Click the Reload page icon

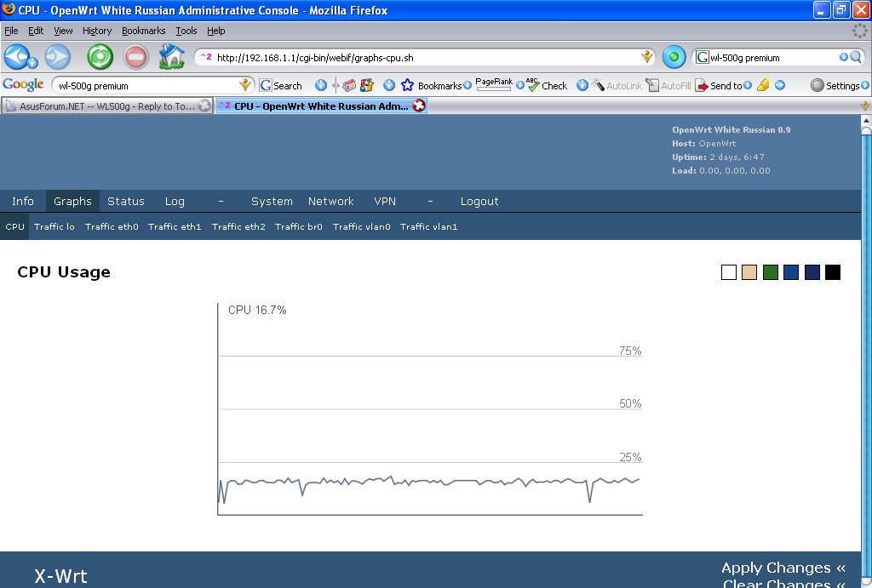[100, 57]
